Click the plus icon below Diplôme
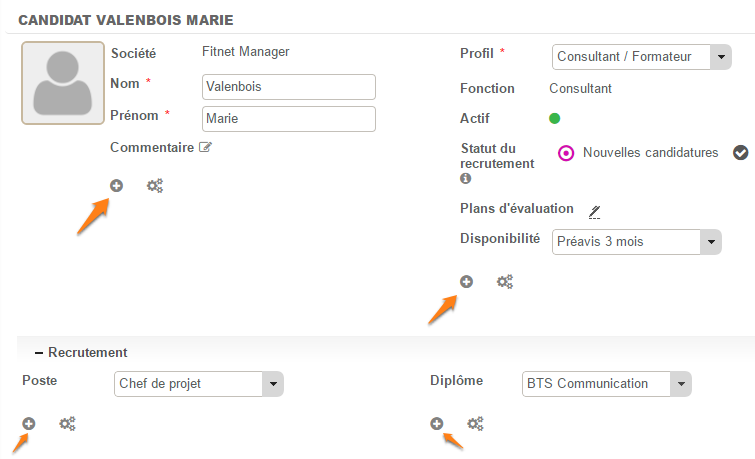This screenshot has width=755, height=459. (437, 423)
